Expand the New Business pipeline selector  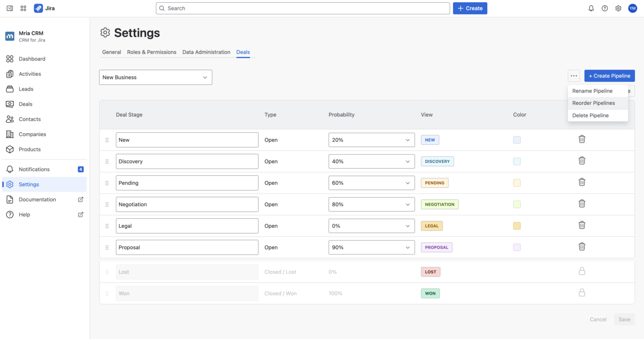[155, 77]
